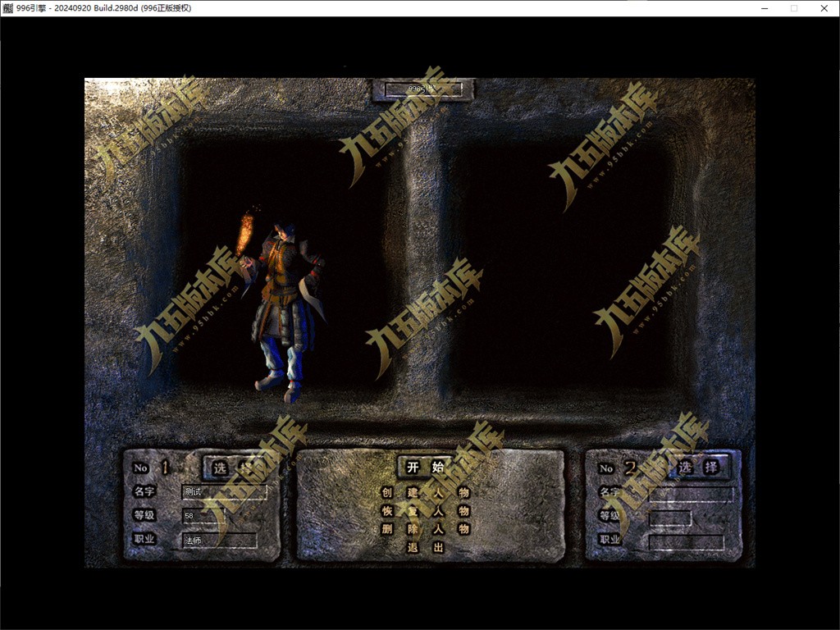Click the empty level field of slot No 2

(x=669, y=518)
